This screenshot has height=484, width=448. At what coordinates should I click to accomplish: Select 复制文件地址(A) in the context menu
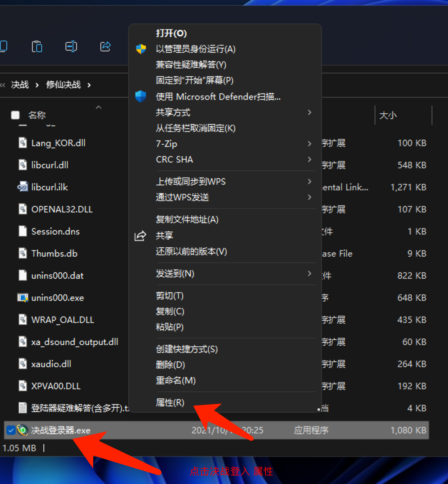click(x=187, y=220)
